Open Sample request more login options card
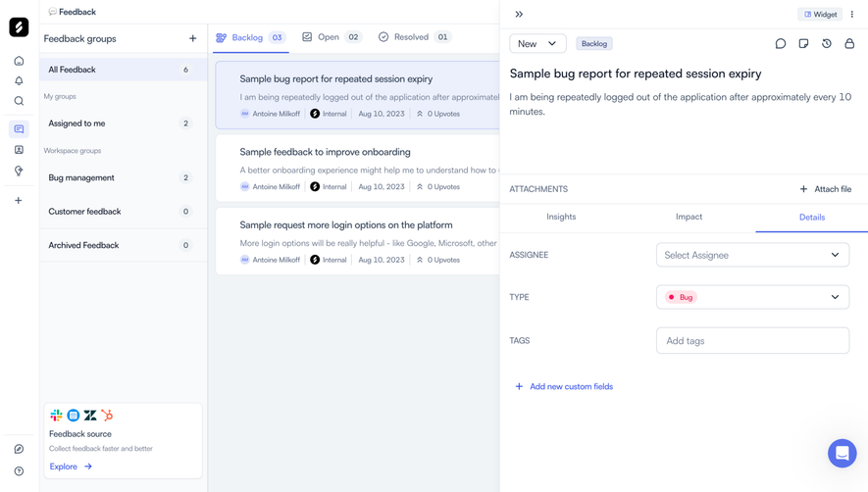 [358, 241]
